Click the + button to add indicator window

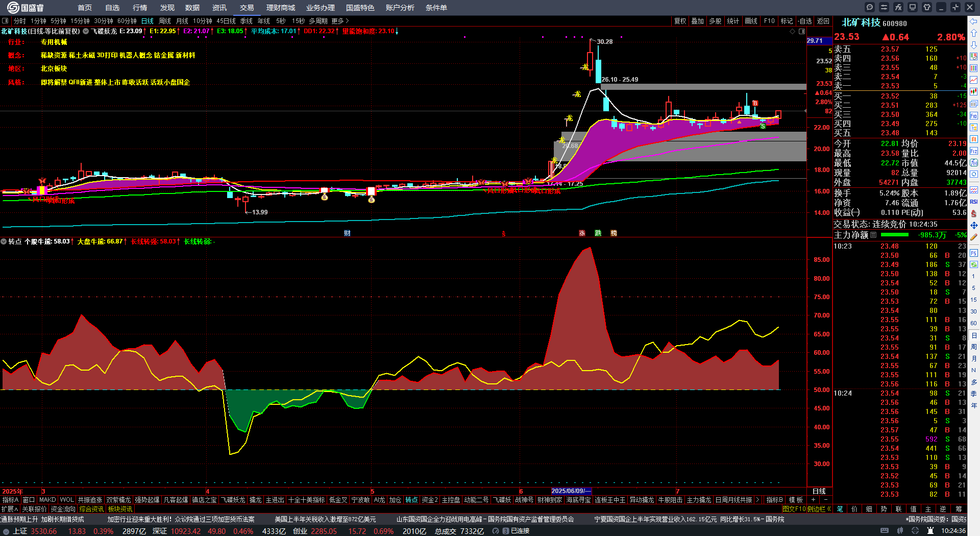point(813,500)
